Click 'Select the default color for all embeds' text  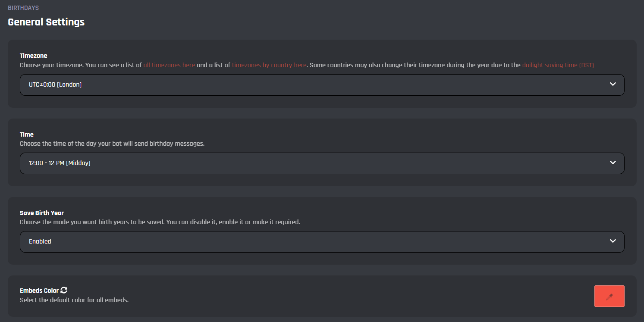coord(74,300)
